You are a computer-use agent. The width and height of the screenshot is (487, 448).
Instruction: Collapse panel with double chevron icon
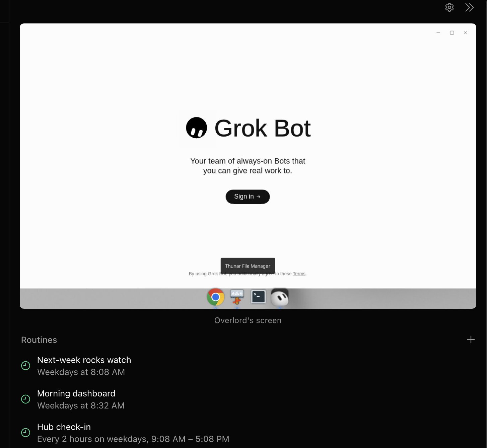coord(469,7)
